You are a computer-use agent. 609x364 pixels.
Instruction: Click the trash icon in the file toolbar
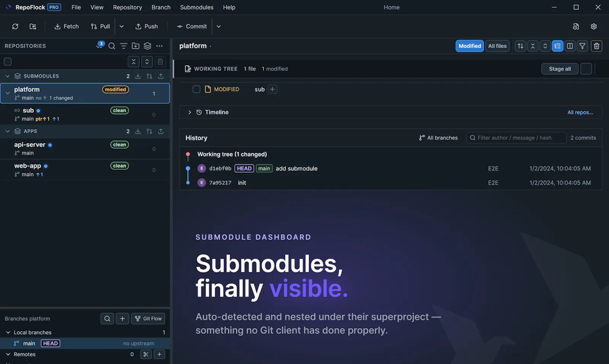(x=596, y=46)
